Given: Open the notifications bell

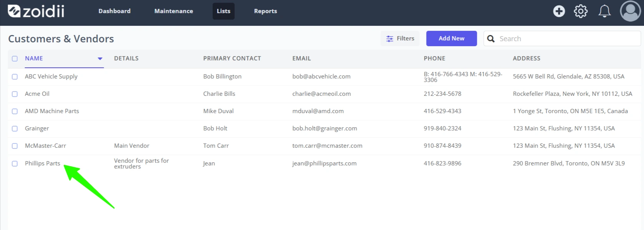Looking at the screenshot, I should [x=604, y=11].
